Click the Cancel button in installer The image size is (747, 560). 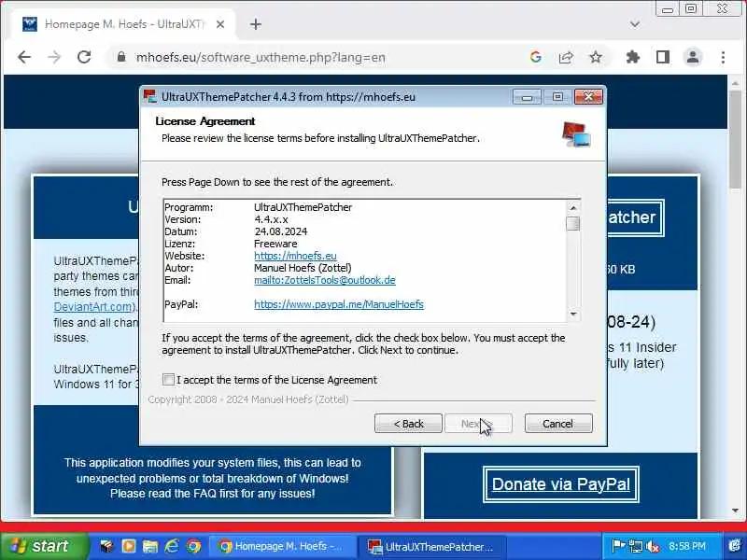click(x=558, y=424)
